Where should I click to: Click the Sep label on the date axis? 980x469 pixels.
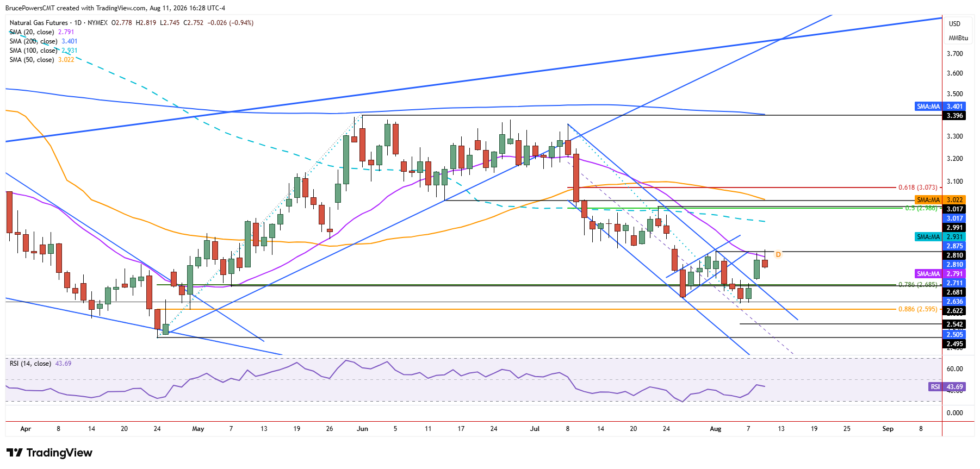[x=888, y=429]
